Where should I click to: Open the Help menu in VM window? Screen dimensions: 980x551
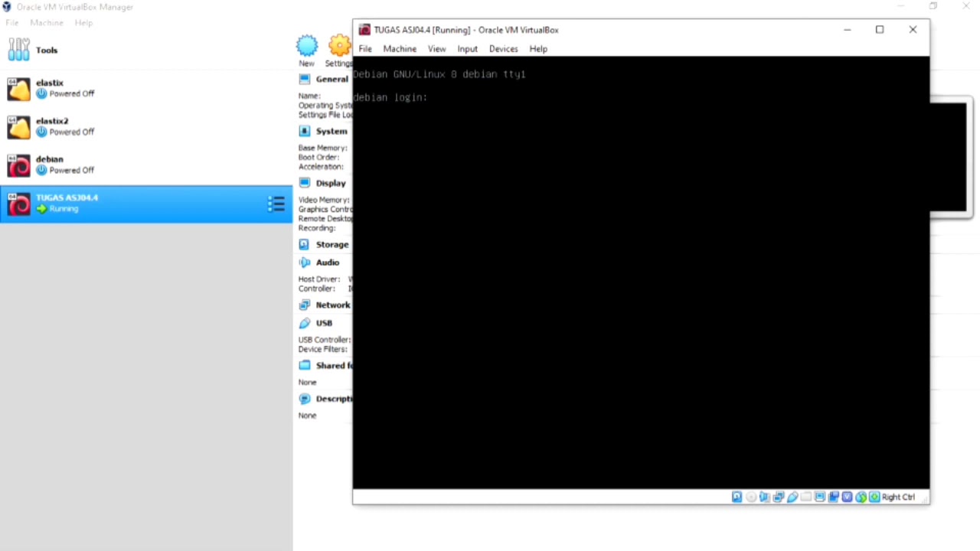click(538, 49)
